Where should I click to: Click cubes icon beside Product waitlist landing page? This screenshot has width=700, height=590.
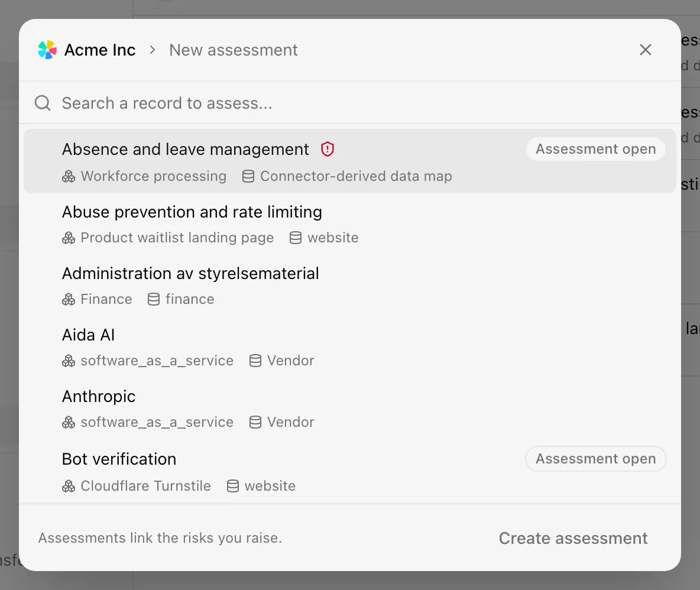click(69, 238)
